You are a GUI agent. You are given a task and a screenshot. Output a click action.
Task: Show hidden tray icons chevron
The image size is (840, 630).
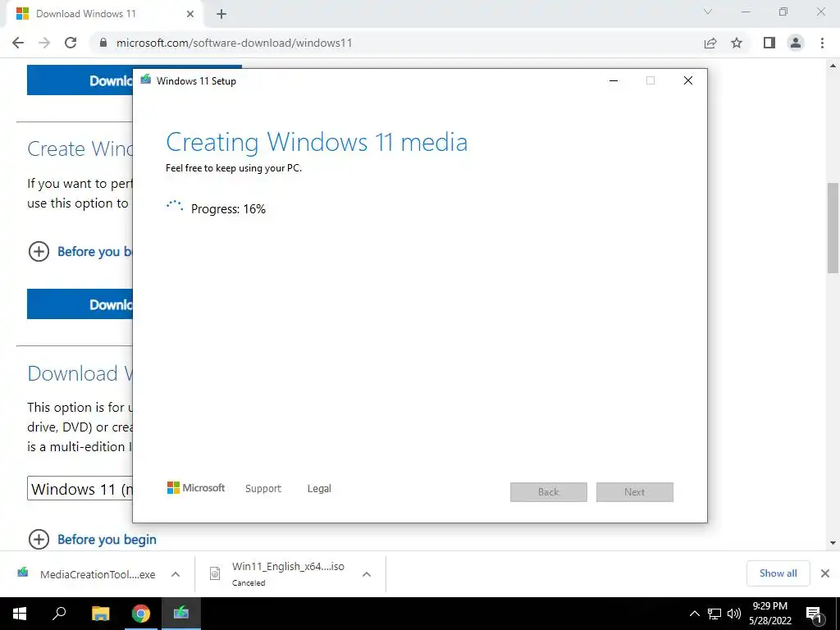[694, 614]
